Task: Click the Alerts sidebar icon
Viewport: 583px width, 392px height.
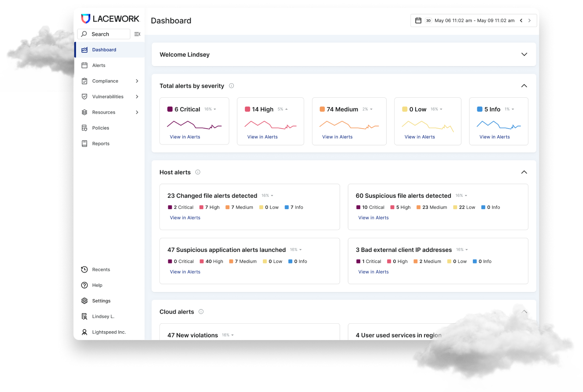Action: pos(85,65)
